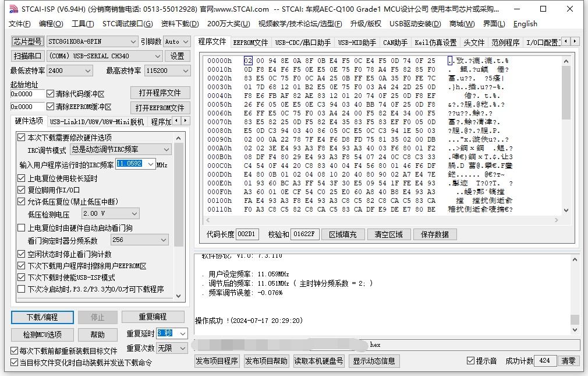588x376 pixels.
Task: Enable 上电复位时由硬件自动启动看门狗
Action: point(22,227)
